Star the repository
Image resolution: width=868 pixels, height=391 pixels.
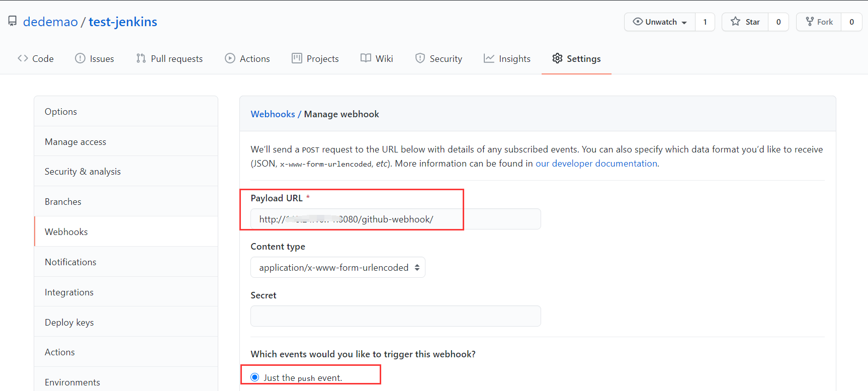click(x=745, y=22)
